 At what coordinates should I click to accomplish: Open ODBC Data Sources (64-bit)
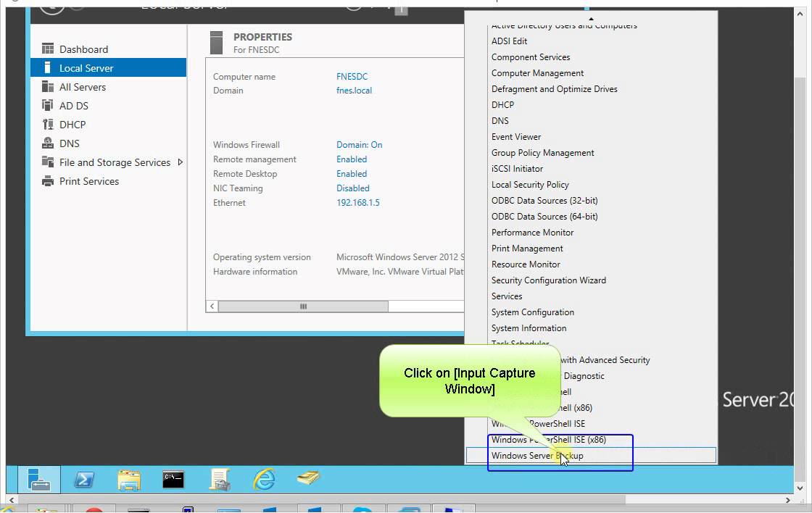544,217
